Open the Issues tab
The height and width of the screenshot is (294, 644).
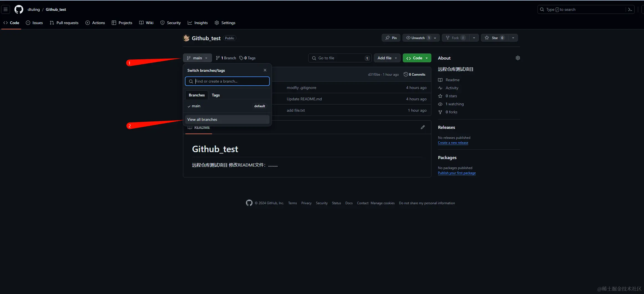coord(34,23)
